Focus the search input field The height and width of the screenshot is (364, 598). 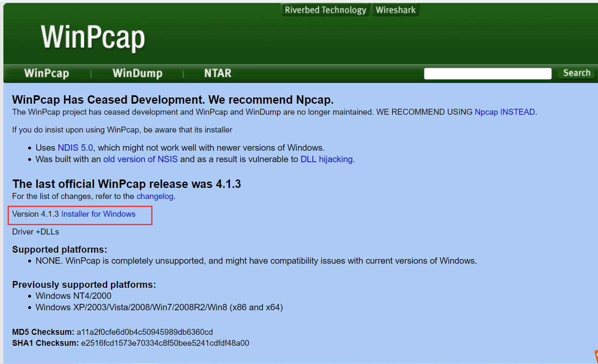coord(487,74)
